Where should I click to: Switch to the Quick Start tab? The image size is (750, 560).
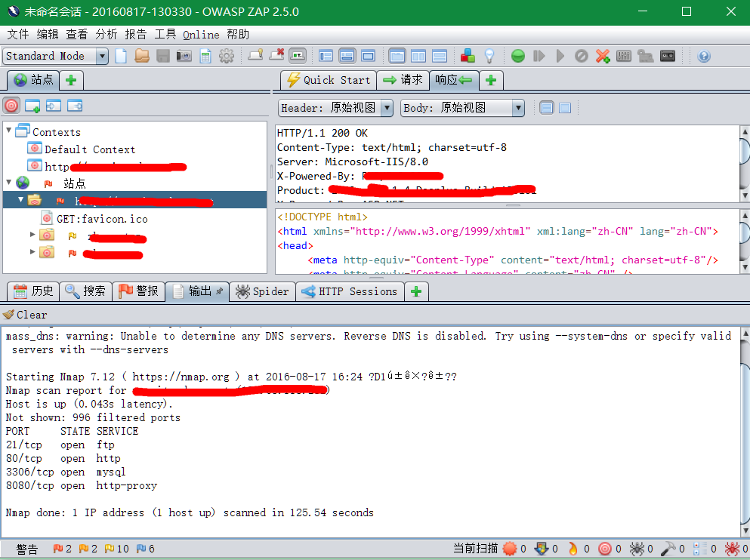(x=329, y=80)
